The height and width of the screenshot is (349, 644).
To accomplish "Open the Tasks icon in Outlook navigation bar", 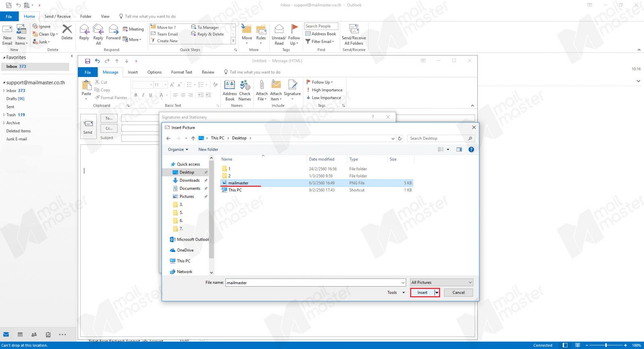I will pyautogui.click(x=48, y=335).
